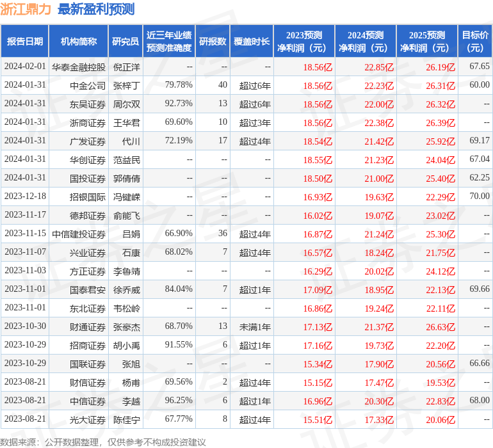Click target price 70.00
The width and height of the screenshot is (493, 448).
[x=479, y=196]
